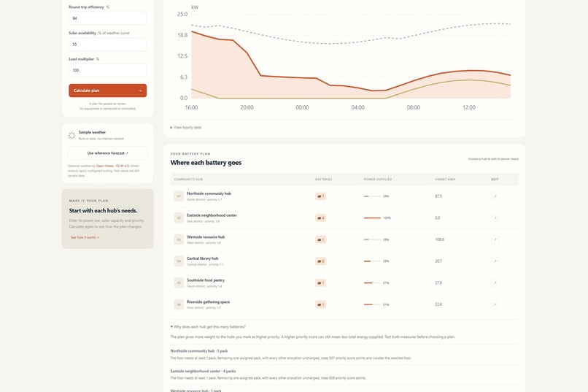Click Southside food pantry power supplied bar

pos(372,283)
